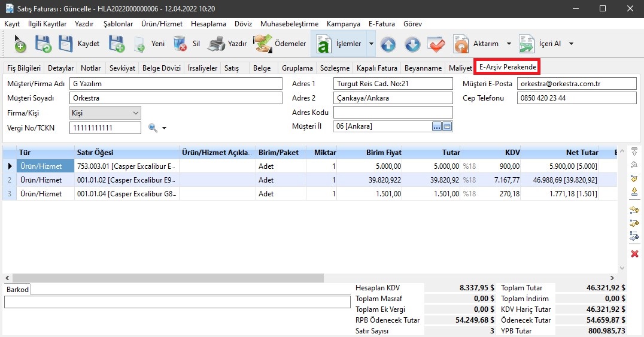
Task: Expand the İçeri Al dropdown arrow
Action: click(x=572, y=44)
